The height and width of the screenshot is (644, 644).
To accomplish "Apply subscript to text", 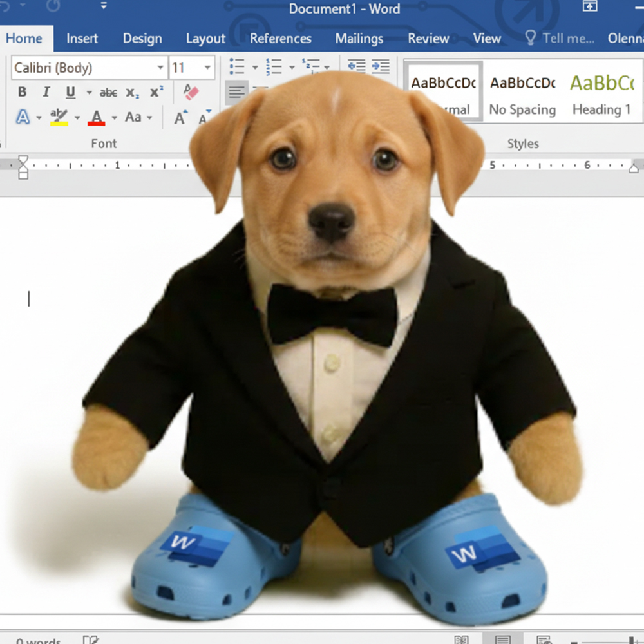I will pos(131,93).
